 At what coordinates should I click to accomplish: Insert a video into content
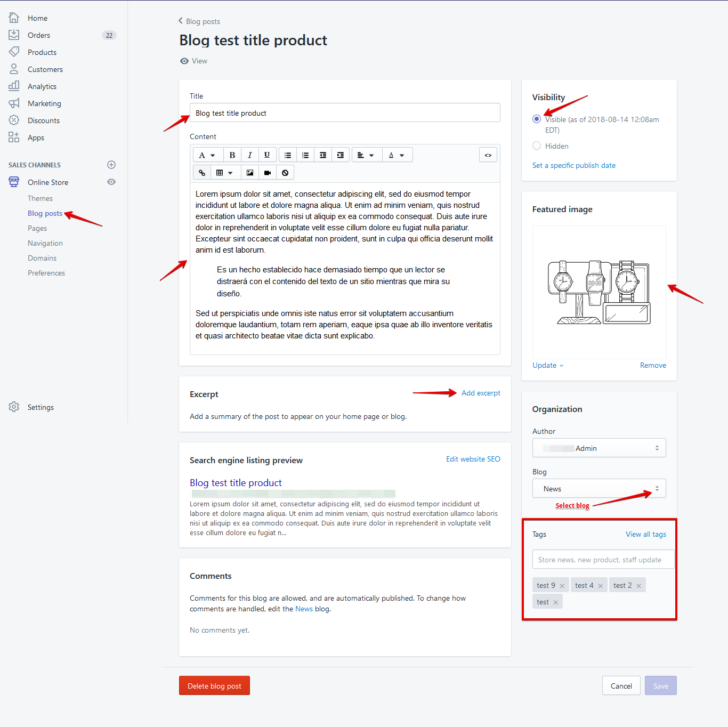click(x=268, y=173)
